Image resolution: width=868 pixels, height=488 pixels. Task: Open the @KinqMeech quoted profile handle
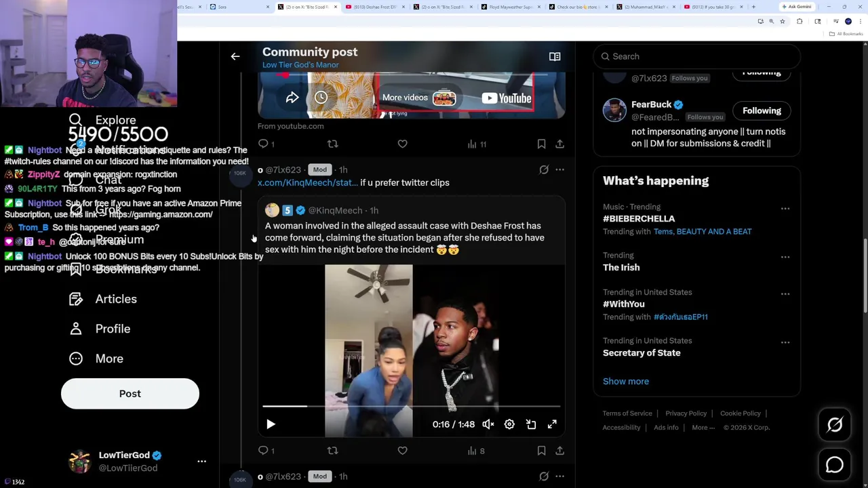tap(335, 210)
